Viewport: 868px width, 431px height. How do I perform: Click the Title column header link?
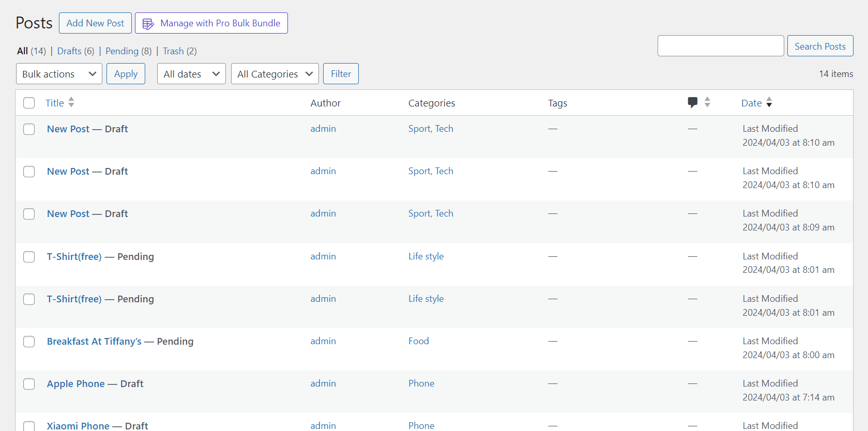point(55,103)
